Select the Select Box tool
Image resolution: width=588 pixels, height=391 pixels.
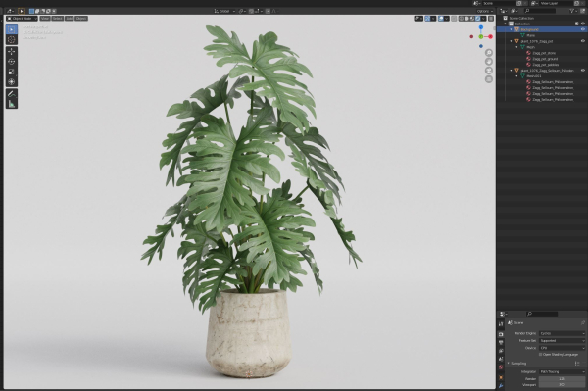point(12,29)
